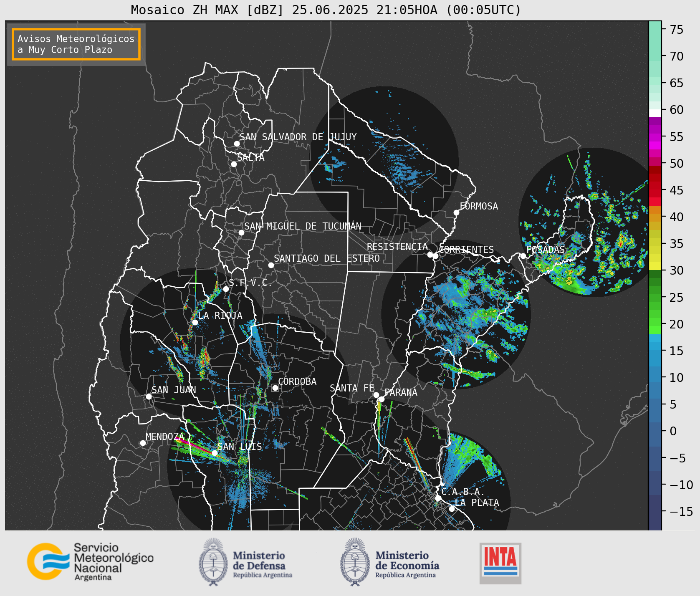Image resolution: width=700 pixels, height=596 pixels.
Task: Click the LA PLATA label text
Action: pos(477,503)
